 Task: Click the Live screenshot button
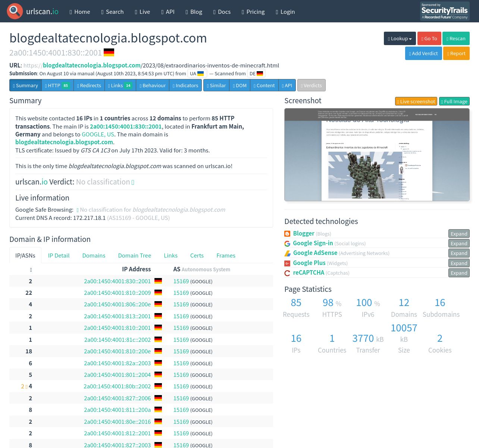coord(416,101)
